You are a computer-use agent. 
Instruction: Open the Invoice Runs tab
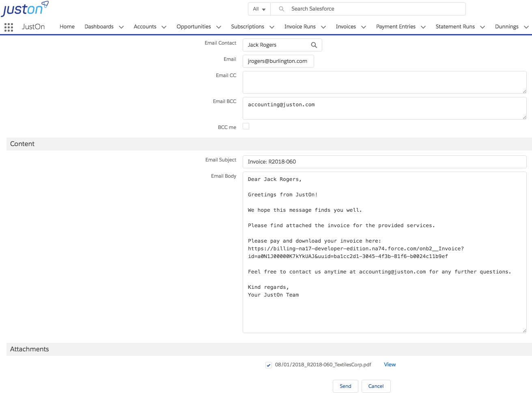click(300, 27)
